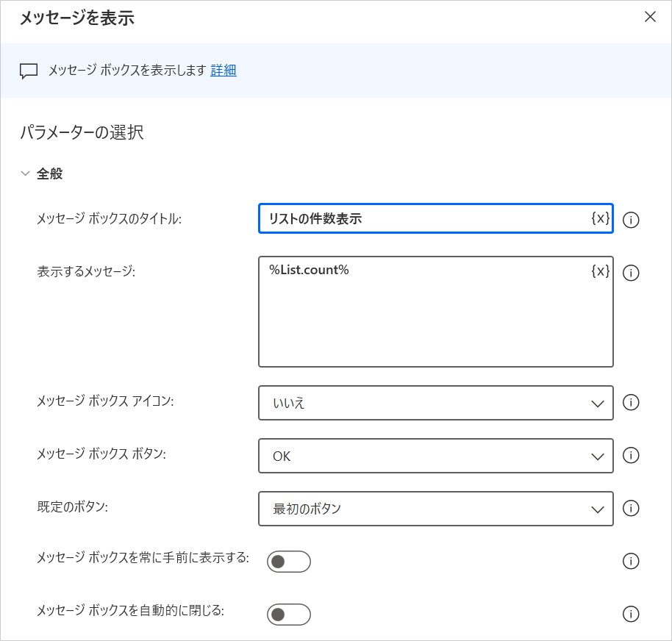Screen dimensions: 672x641
Task: Expand 既定のボタン dropdown showing 最初のボタン
Action: tap(435, 509)
